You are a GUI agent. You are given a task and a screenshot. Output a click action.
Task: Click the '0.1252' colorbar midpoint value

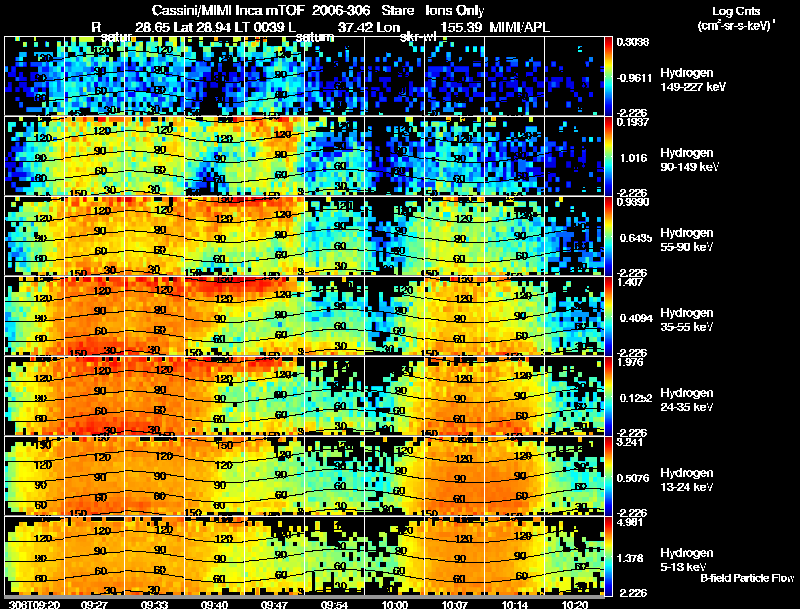coord(636,398)
